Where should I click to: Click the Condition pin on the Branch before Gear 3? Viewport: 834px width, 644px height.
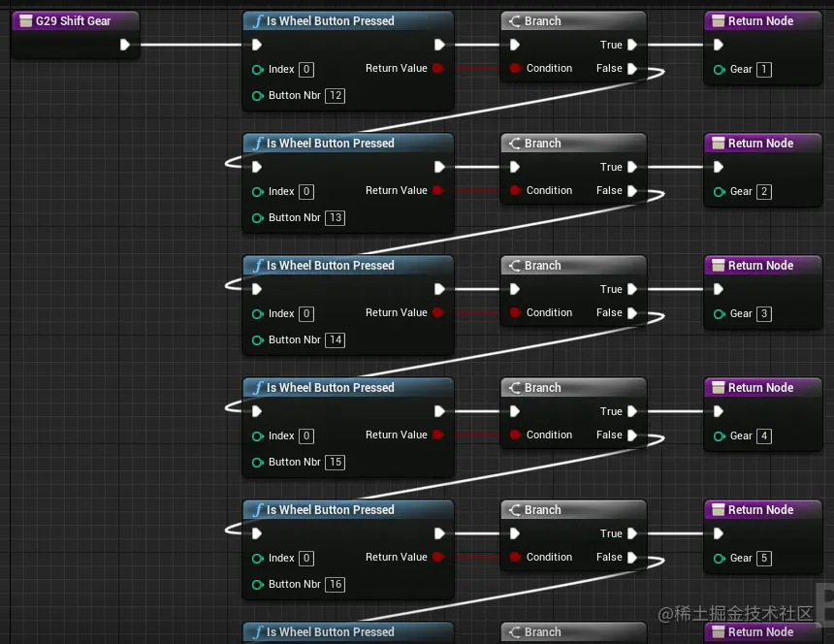pyautogui.click(x=515, y=312)
